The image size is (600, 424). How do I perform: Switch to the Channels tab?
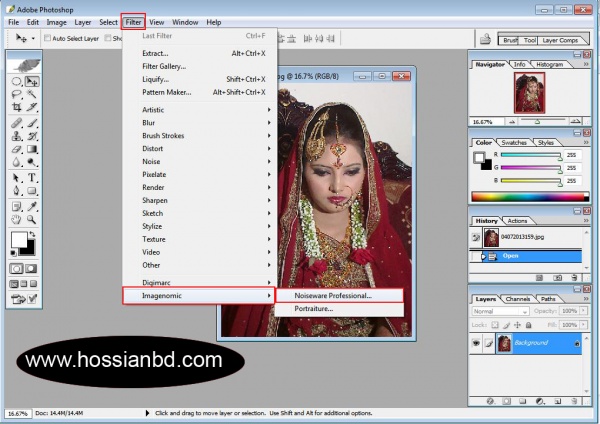pyautogui.click(x=517, y=299)
